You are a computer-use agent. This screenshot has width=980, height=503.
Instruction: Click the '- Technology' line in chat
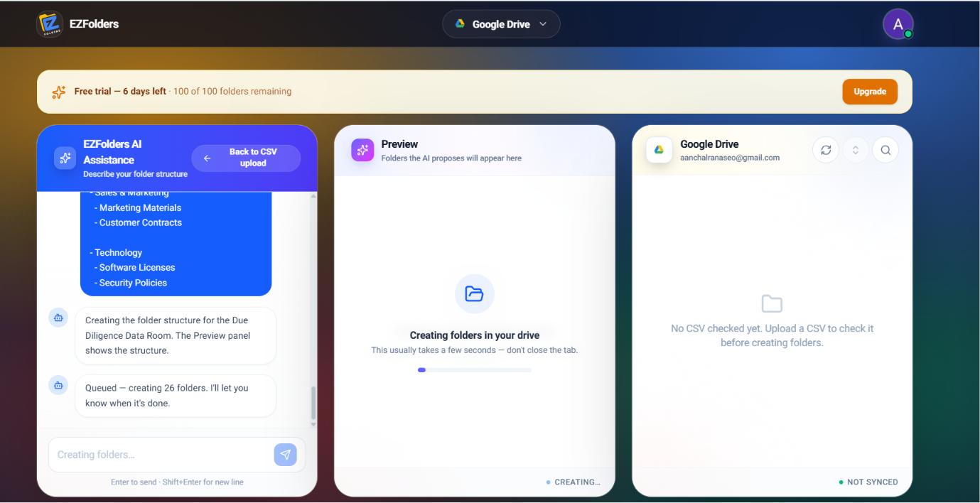click(116, 252)
